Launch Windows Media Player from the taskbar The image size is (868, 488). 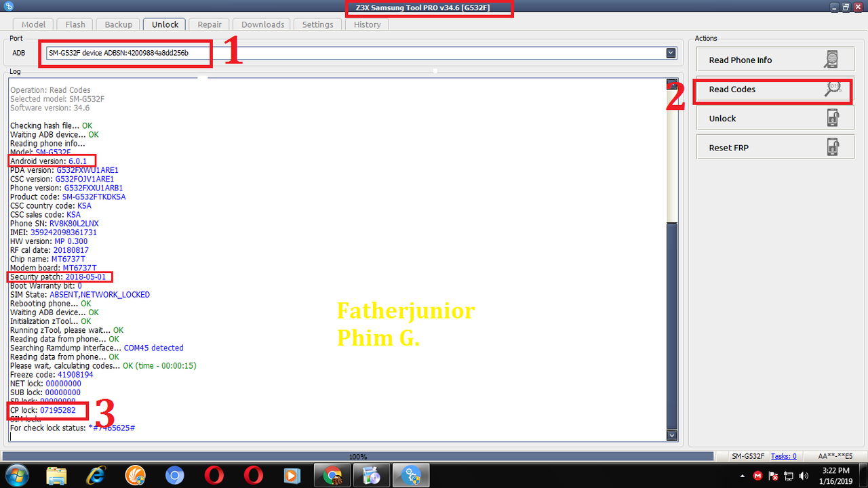pyautogui.click(x=292, y=475)
